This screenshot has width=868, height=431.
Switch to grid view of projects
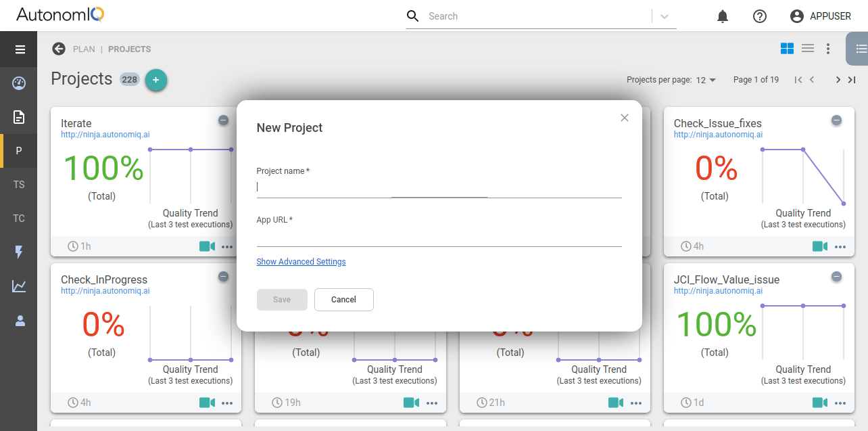pos(787,48)
